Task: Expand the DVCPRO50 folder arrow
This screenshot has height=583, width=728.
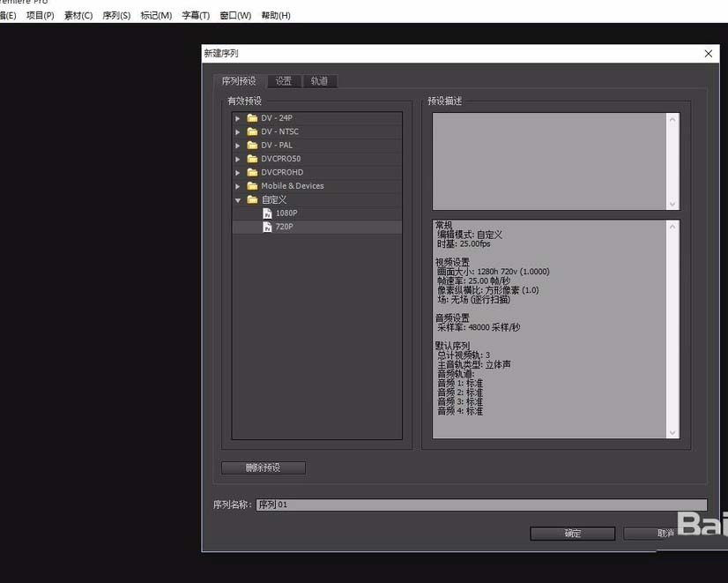Action: 238,159
